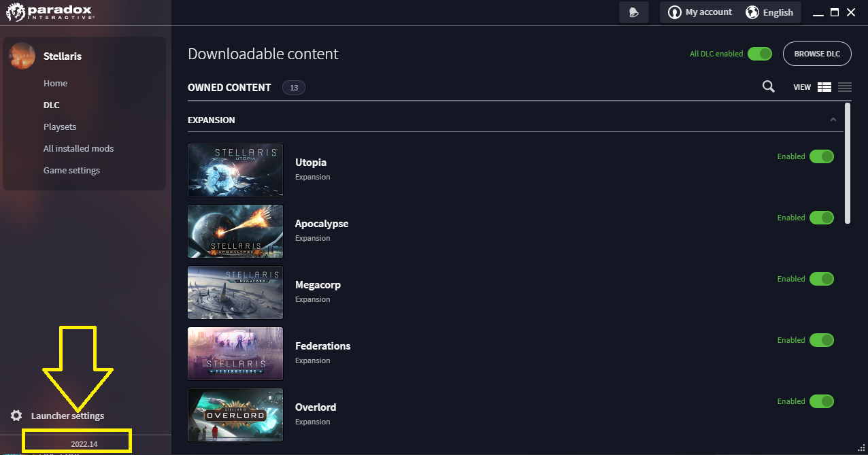Click the DLC list vertical scrollbar
This screenshot has width=868, height=455.
[848, 163]
